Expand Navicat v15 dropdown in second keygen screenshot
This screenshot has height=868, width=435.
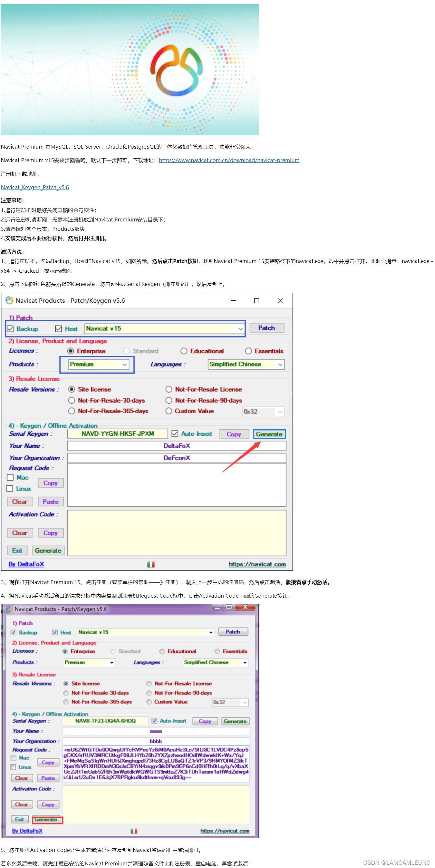pos(211,632)
